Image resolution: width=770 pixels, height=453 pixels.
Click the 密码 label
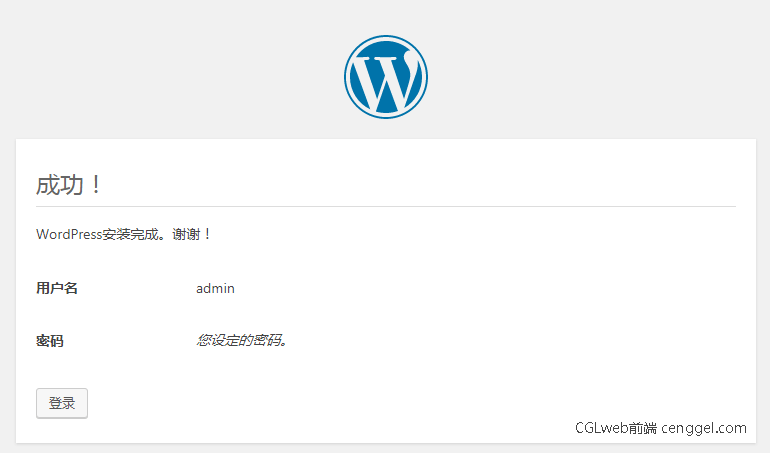pyautogui.click(x=50, y=340)
